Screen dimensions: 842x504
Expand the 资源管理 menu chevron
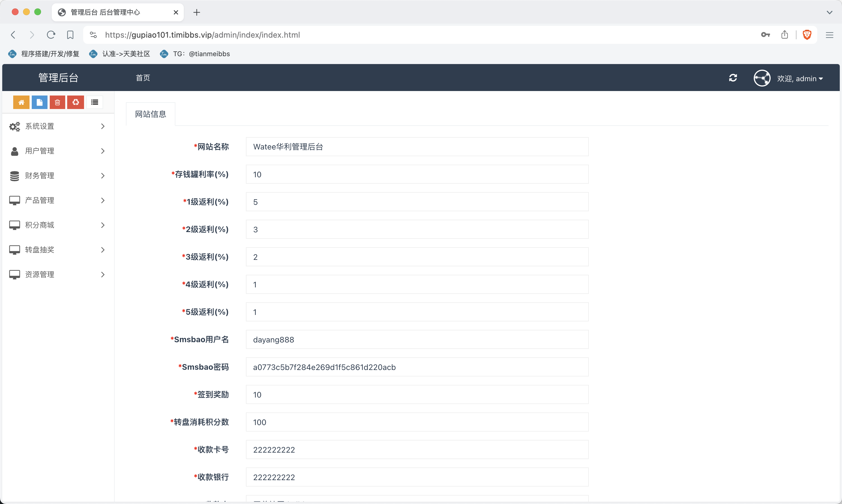[103, 275]
